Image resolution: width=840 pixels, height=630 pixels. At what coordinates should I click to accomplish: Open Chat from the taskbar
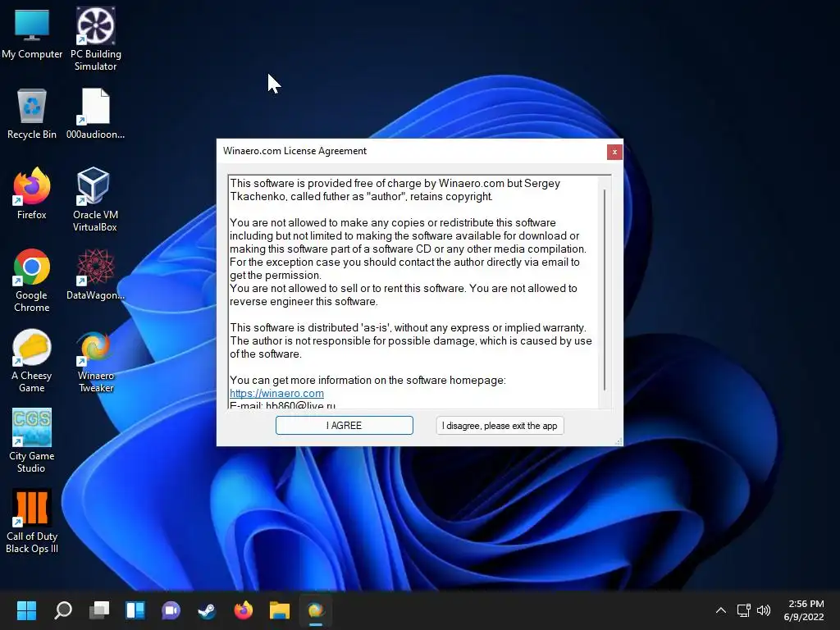point(171,610)
